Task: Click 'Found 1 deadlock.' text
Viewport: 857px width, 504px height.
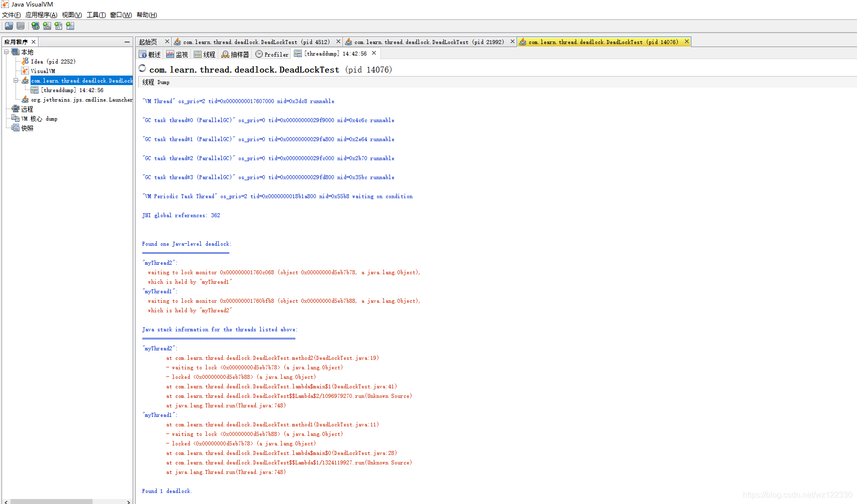Action: point(167,491)
